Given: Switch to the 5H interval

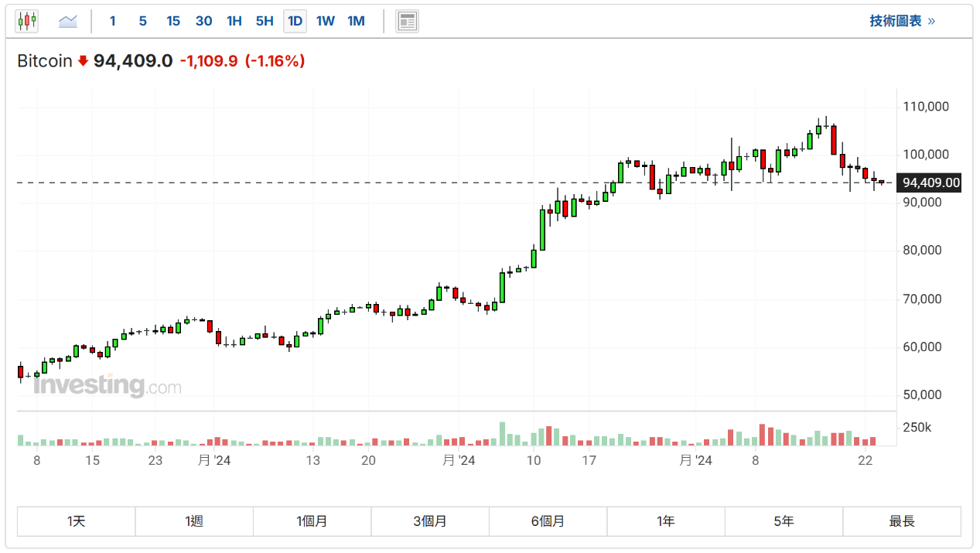Looking at the screenshot, I should click(265, 21).
